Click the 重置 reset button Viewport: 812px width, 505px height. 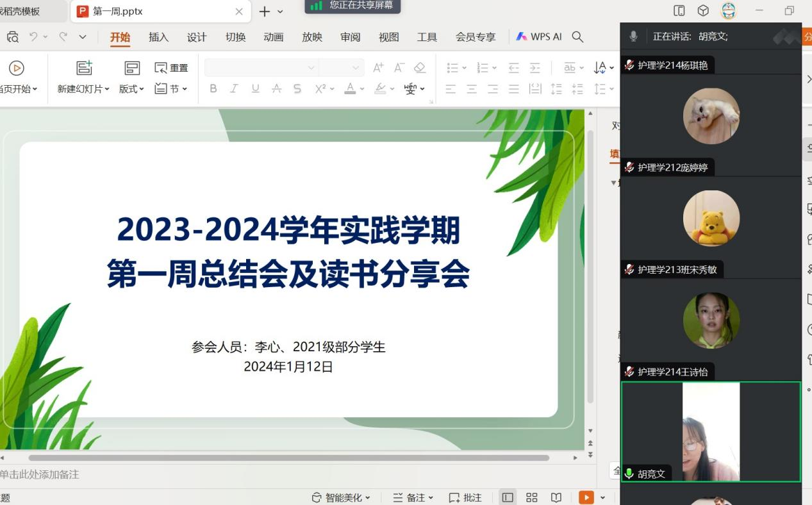click(172, 68)
